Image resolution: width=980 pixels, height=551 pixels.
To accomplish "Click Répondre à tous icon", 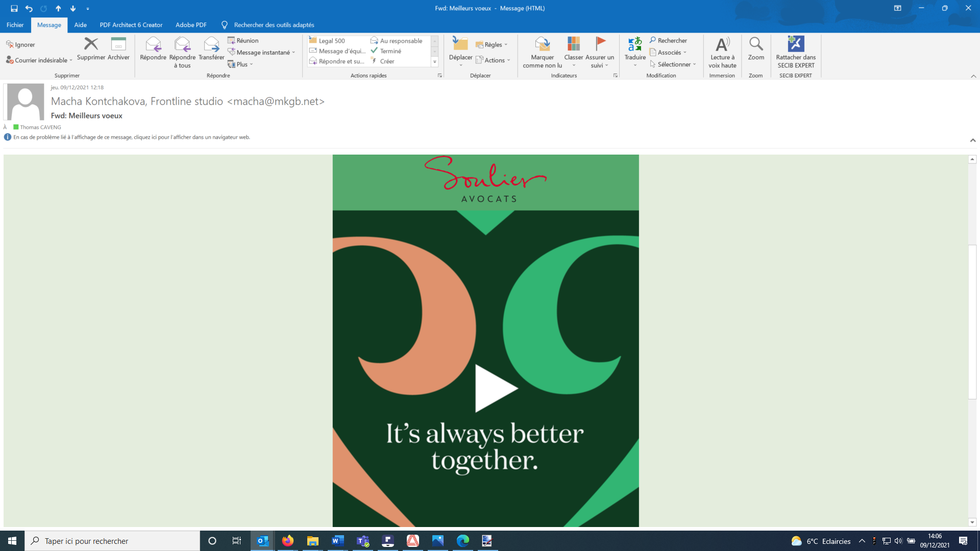I will click(182, 52).
